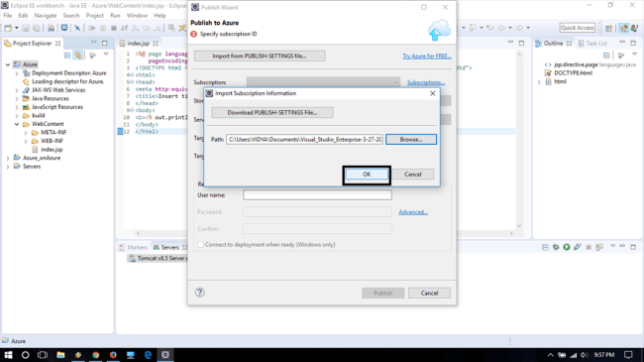Viewport: 644px width, 362px height.
Task: Expand the Servers project node
Action: click(x=8, y=167)
